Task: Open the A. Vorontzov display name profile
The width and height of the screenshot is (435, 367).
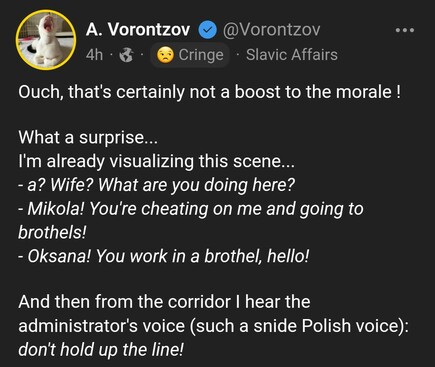Action: pyautogui.click(x=138, y=30)
